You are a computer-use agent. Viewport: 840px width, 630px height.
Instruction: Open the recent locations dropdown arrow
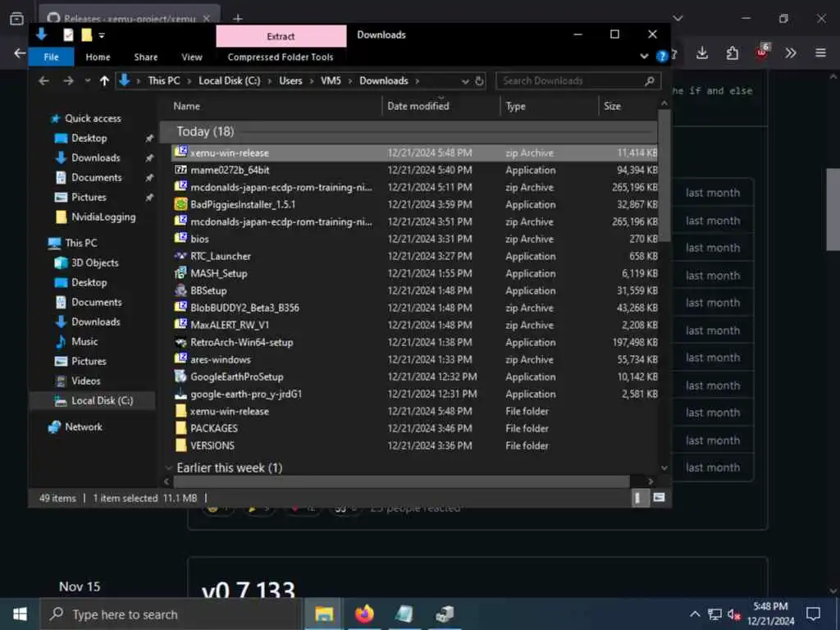pyautogui.click(x=87, y=81)
